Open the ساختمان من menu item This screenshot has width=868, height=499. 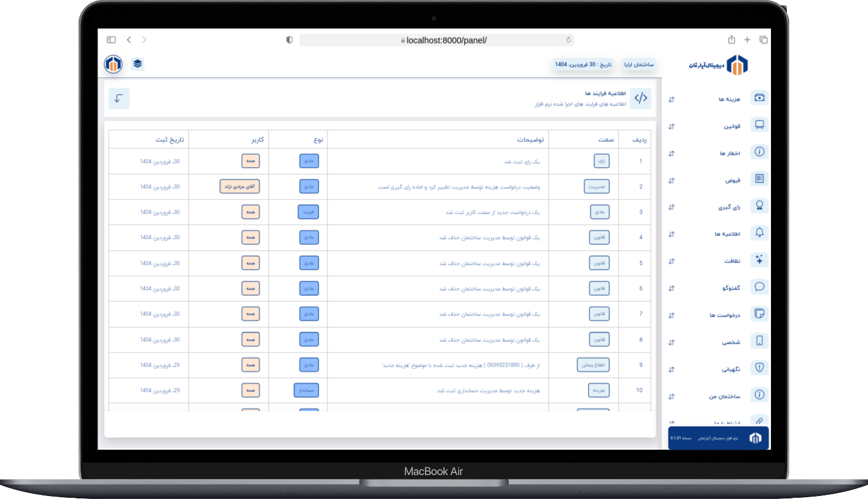pos(725,397)
